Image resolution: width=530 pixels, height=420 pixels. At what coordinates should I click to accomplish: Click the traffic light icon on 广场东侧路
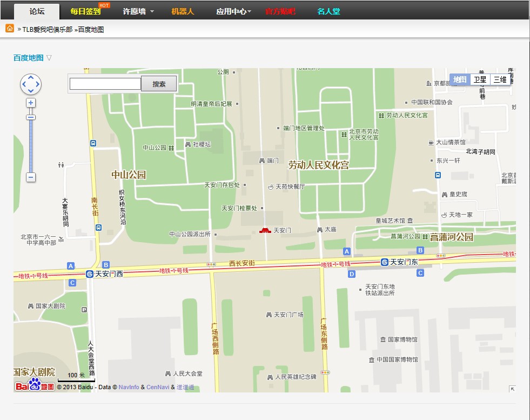325,372
